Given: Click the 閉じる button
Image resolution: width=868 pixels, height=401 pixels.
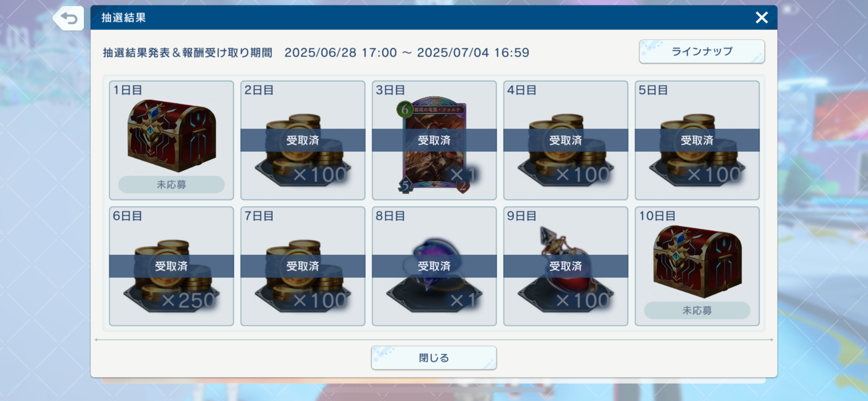Looking at the screenshot, I should click(x=434, y=358).
